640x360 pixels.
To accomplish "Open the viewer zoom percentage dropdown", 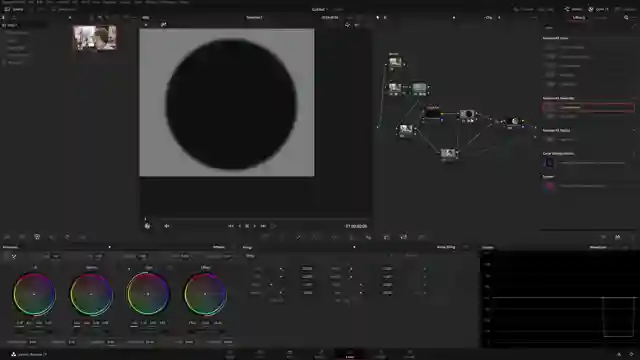I will [146, 18].
